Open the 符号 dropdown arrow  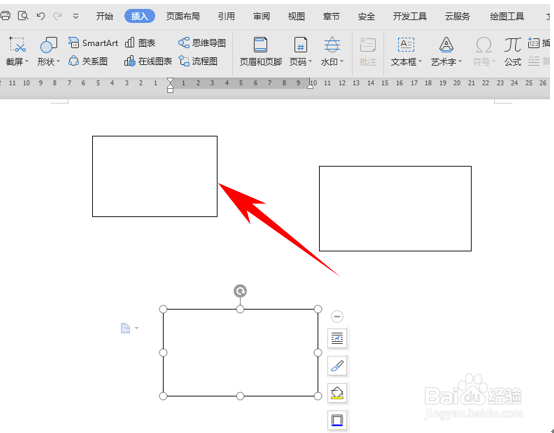(x=494, y=62)
